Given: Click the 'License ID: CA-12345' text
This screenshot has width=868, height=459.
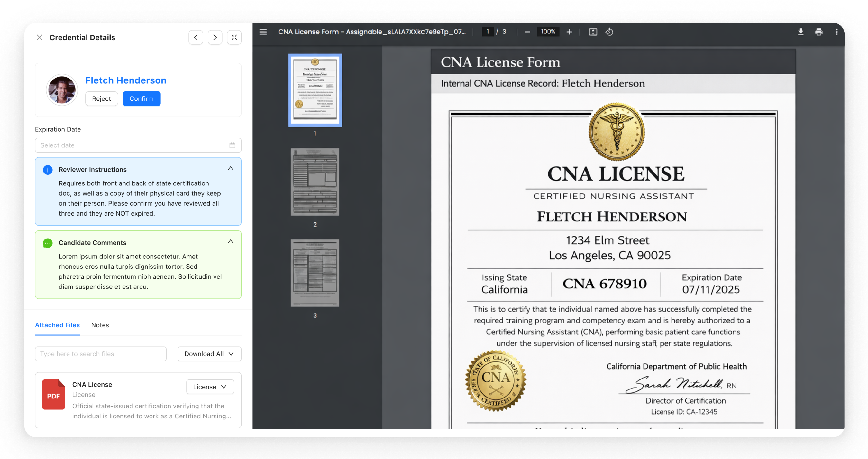Looking at the screenshot, I should [x=684, y=412].
